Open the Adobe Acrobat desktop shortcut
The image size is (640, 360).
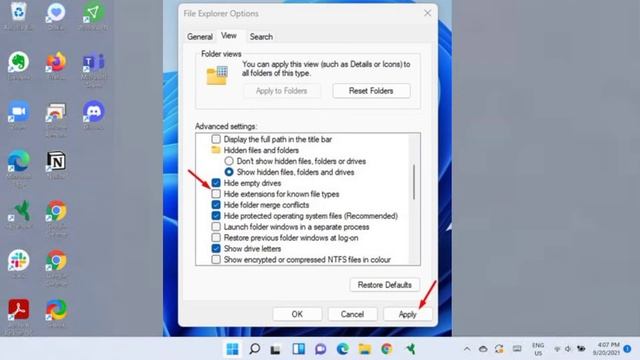[18, 310]
